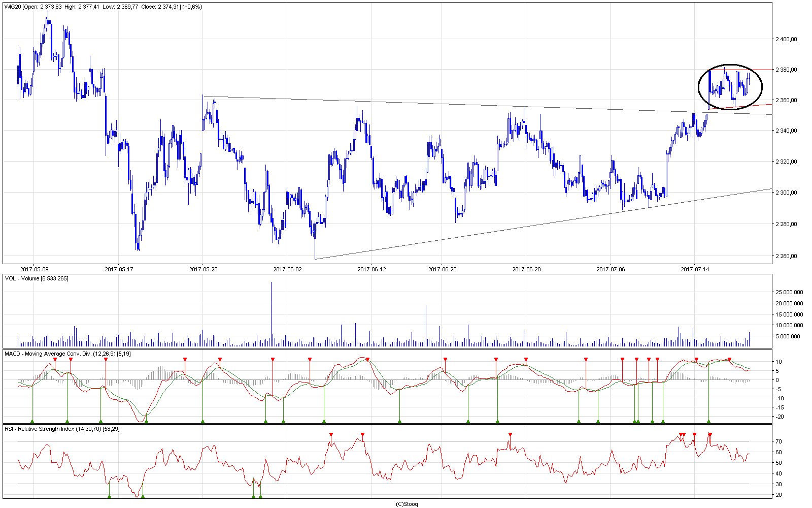This screenshot has height=508, width=812.
Task: Click the black ellipse annotation on price chart
Action: [x=730, y=66]
